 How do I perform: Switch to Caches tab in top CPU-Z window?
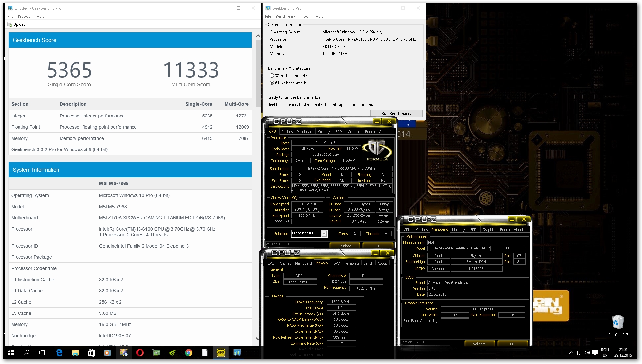[287, 132]
